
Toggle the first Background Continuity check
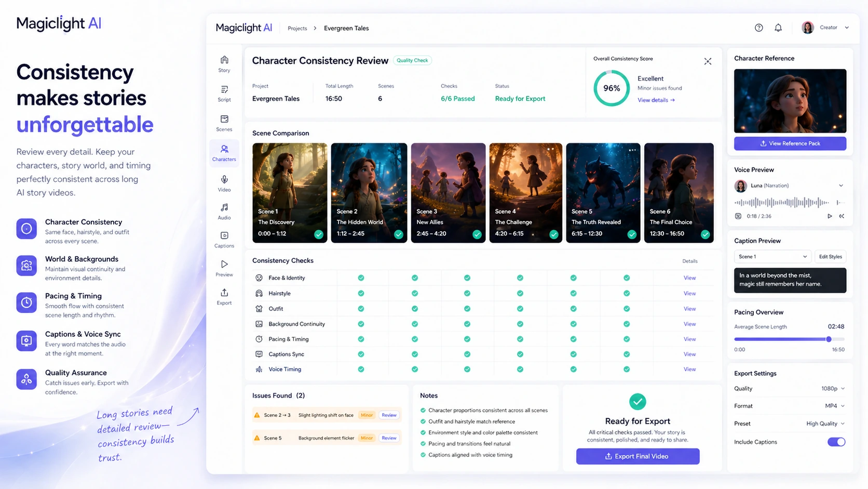click(x=361, y=324)
